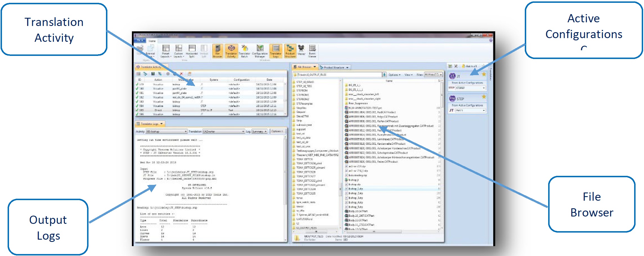Screen dimensions: 644x256
Task: Click the calendar icon in activity toolbar
Action: tap(189, 74)
